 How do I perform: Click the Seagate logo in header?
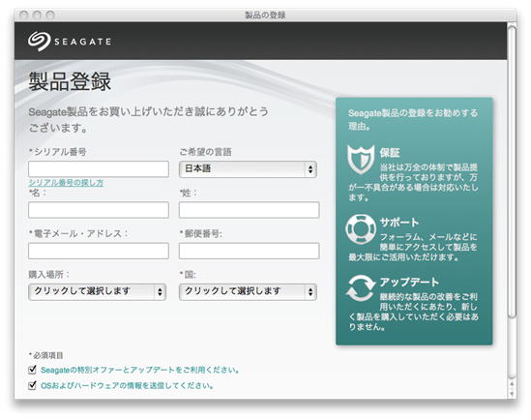click(x=70, y=42)
